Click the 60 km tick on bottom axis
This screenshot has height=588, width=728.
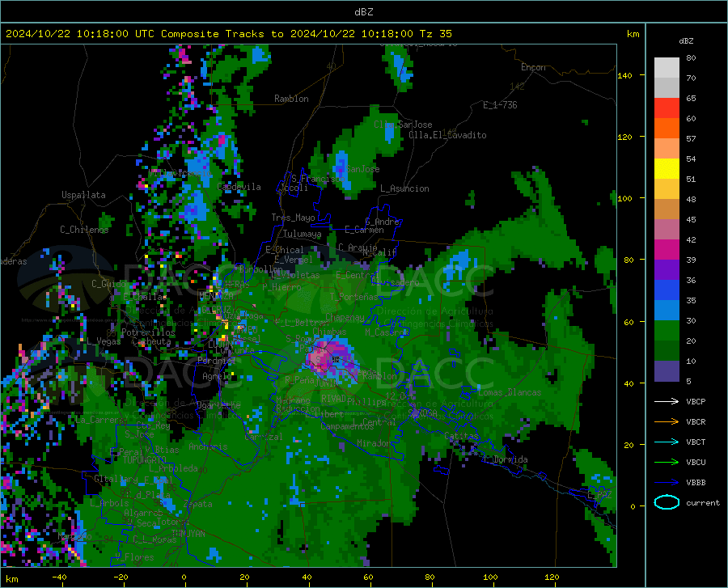[368, 577]
